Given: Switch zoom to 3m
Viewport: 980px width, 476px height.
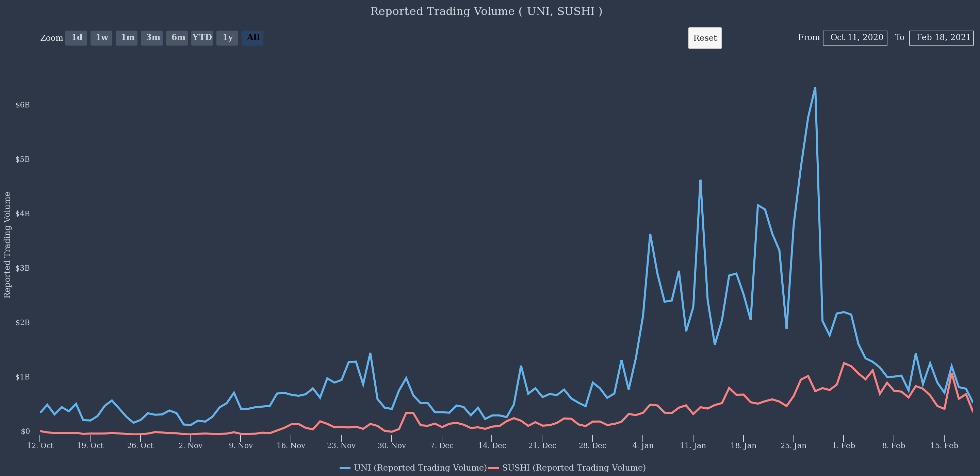Looking at the screenshot, I should point(152,38).
